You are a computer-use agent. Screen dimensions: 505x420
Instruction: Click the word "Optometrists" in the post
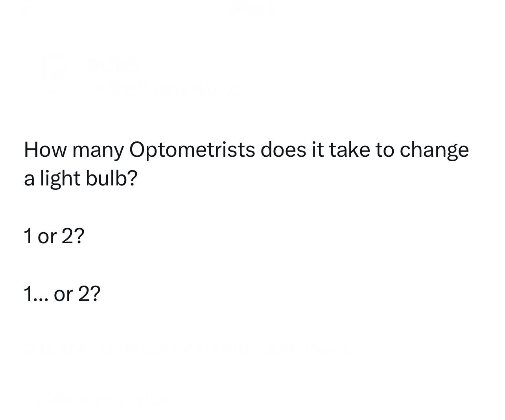pyautogui.click(x=192, y=150)
